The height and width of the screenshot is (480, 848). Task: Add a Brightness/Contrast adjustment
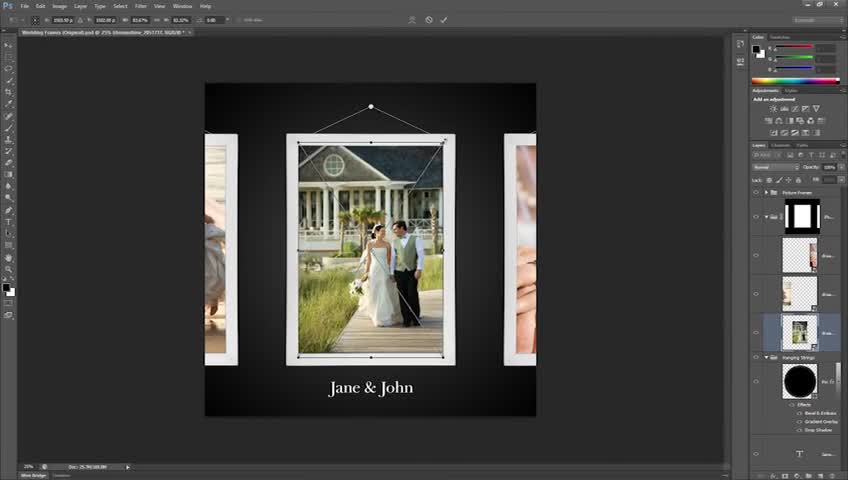773,109
